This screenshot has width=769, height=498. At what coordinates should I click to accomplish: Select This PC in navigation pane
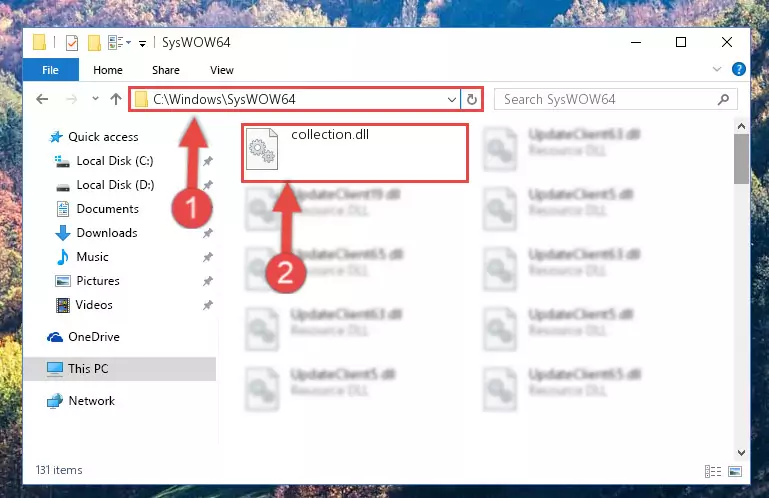tap(88, 369)
